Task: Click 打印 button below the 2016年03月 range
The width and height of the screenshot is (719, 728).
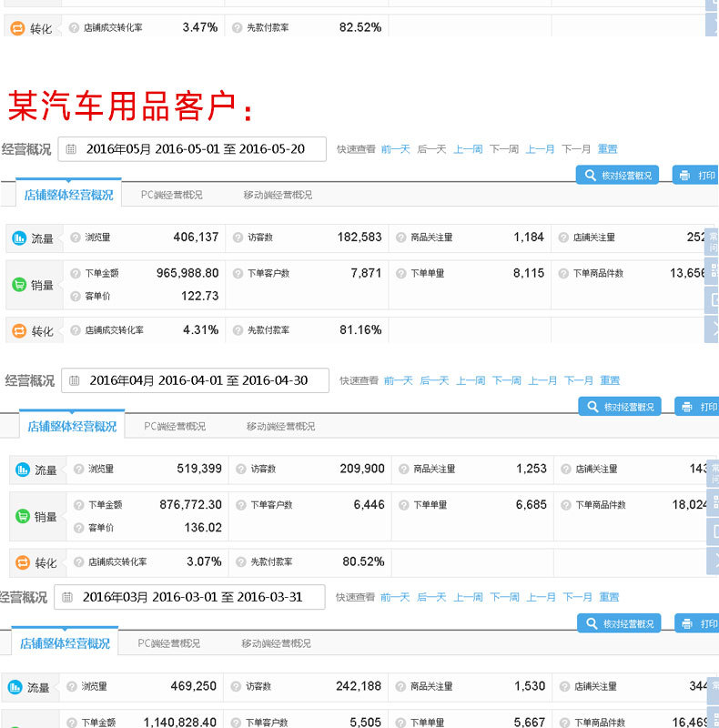Action: tap(698, 623)
